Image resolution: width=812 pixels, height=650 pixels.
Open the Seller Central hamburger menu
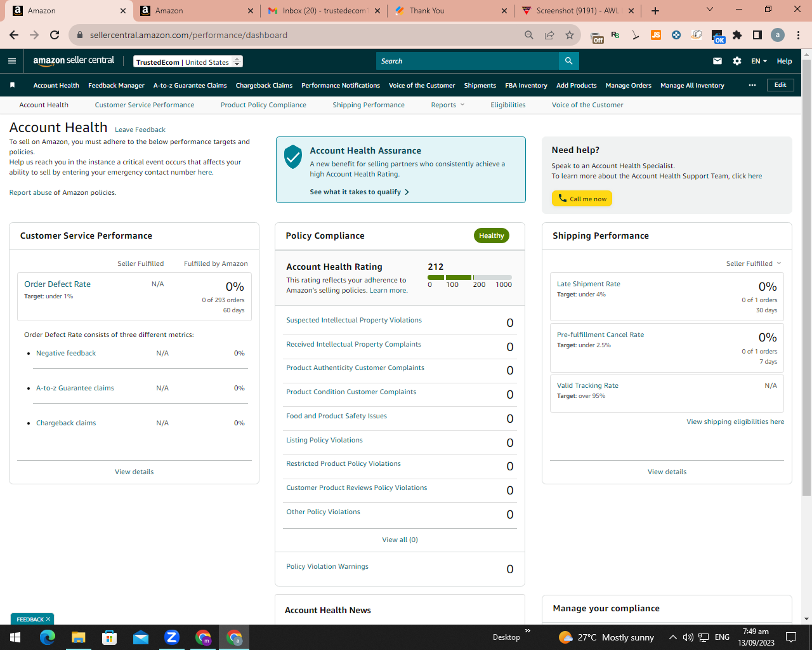12,61
